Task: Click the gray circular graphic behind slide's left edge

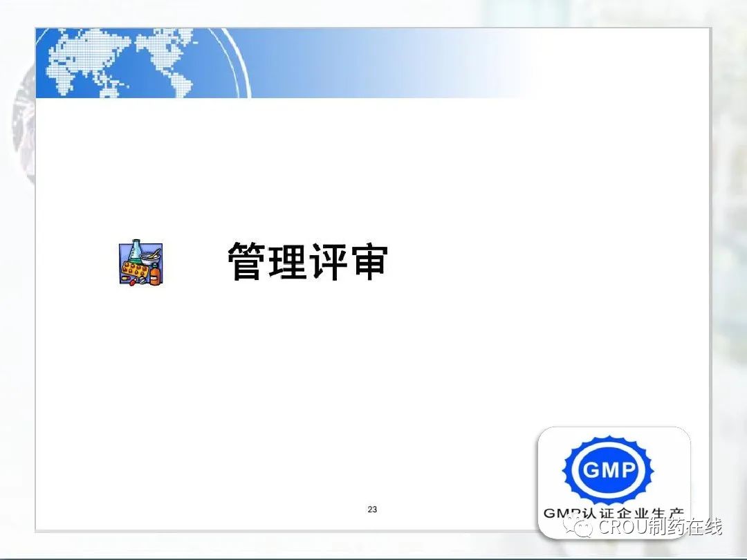Action: pos(22,131)
